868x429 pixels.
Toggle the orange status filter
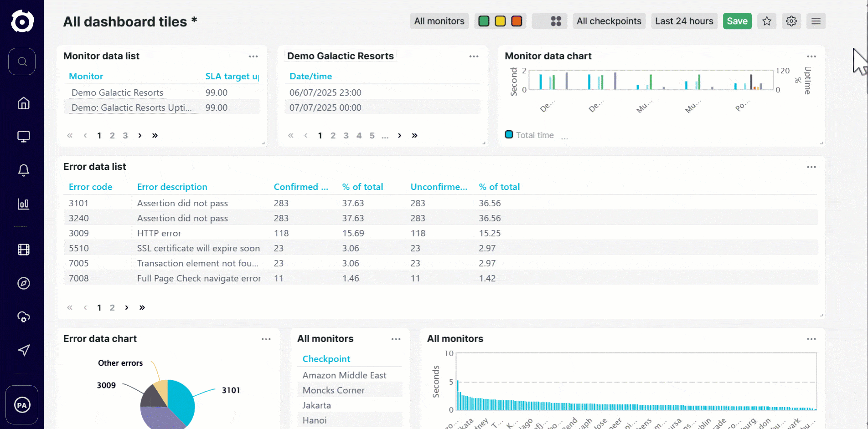click(x=517, y=20)
